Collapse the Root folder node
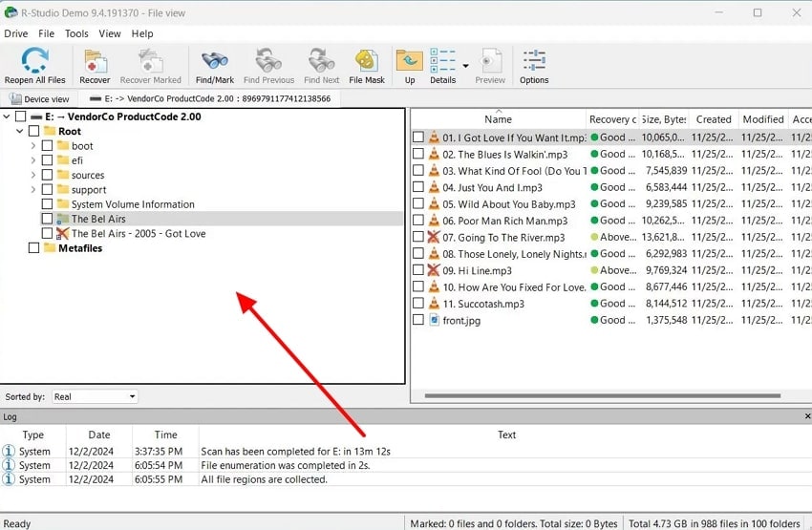Image resolution: width=812 pixels, height=530 pixels. [20, 131]
